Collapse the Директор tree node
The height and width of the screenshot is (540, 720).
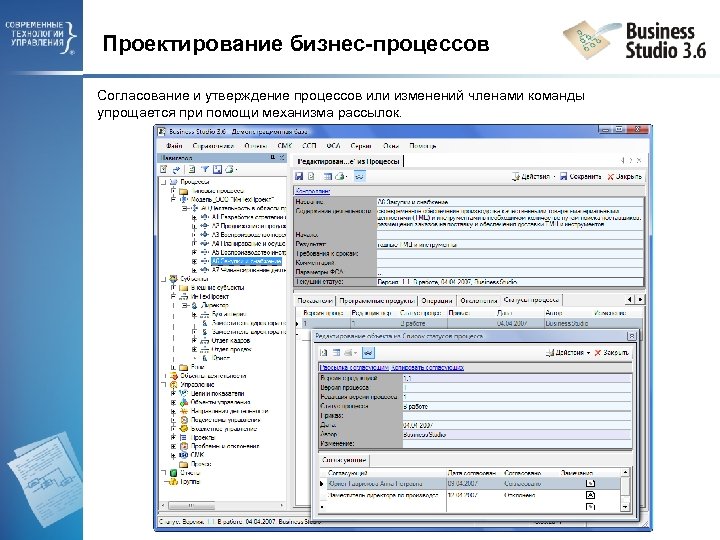point(184,305)
